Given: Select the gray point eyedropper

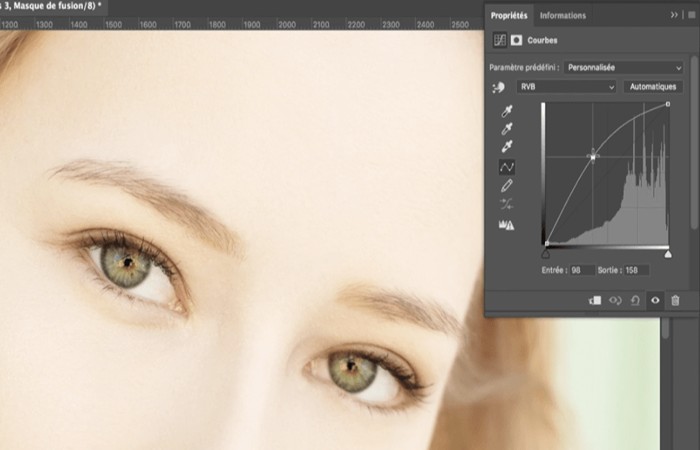Looking at the screenshot, I should click(507, 129).
